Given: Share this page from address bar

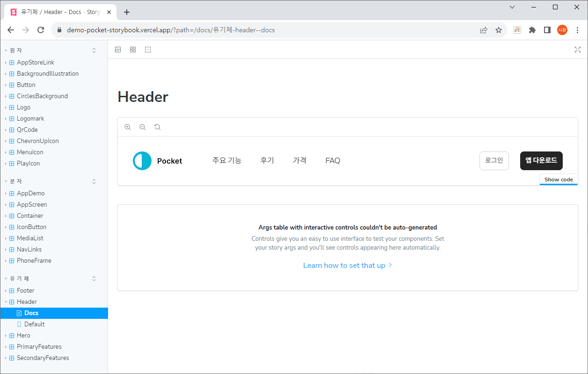Looking at the screenshot, I should click(x=484, y=30).
